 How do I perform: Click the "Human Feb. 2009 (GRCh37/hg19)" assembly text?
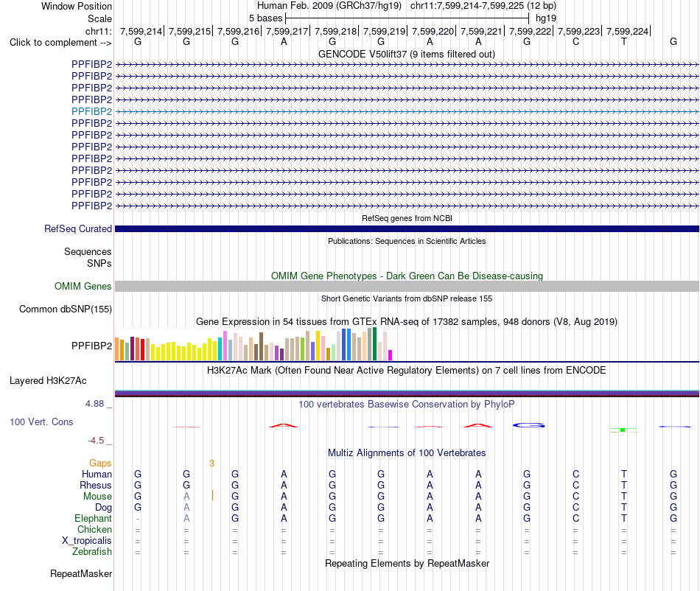[x=329, y=6]
